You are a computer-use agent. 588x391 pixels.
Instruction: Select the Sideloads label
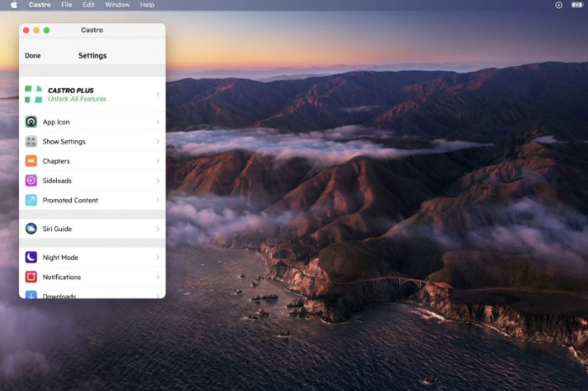(x=57, y=181)
